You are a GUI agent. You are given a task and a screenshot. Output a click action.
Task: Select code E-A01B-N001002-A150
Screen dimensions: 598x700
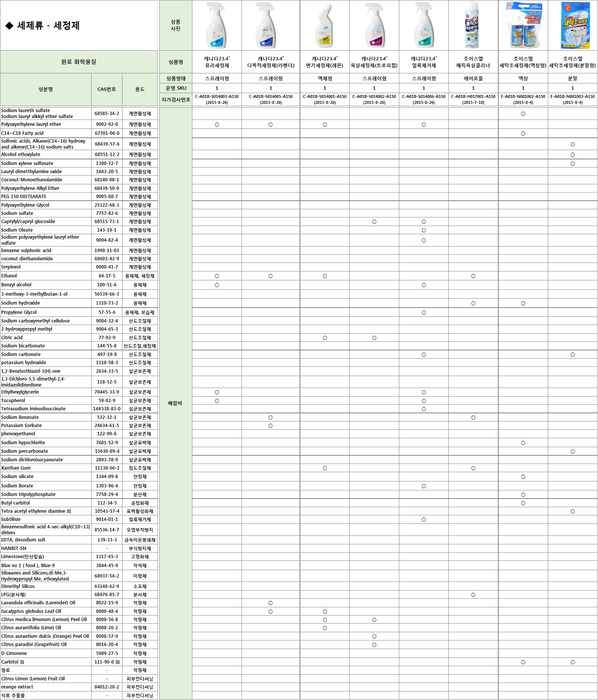coord(523,96)
